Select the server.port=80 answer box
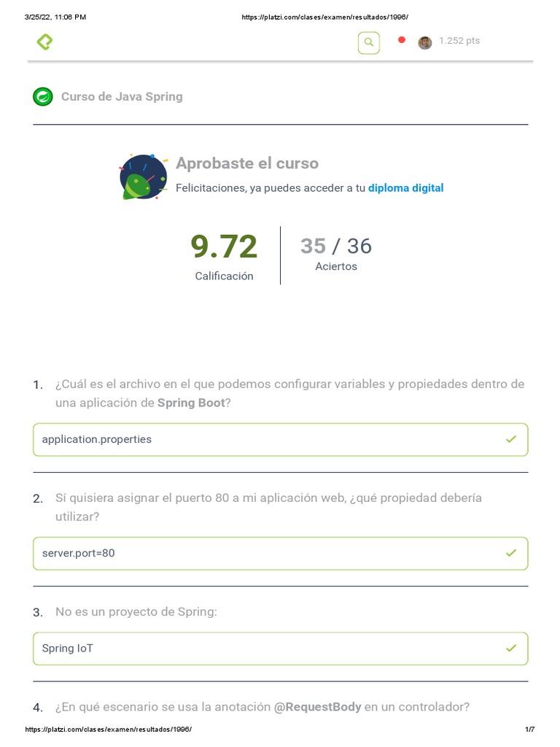The width and height of the screenshot is (560, 747). (280, 553)
